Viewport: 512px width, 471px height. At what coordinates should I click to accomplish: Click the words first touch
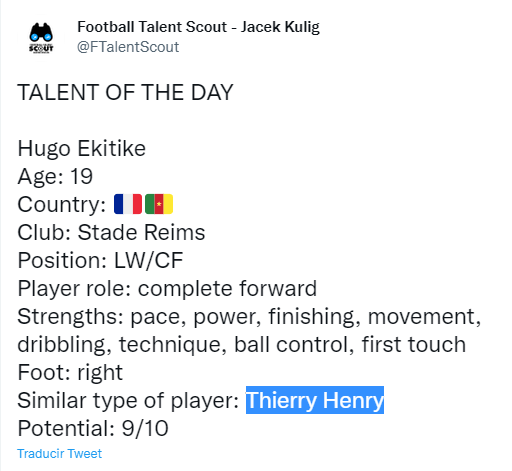point(414,344)
